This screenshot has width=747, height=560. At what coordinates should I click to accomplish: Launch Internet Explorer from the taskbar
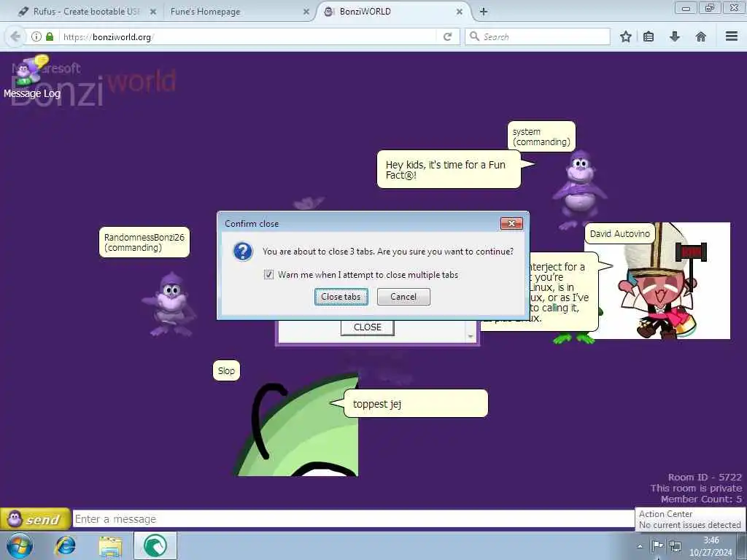pos(65,545)
